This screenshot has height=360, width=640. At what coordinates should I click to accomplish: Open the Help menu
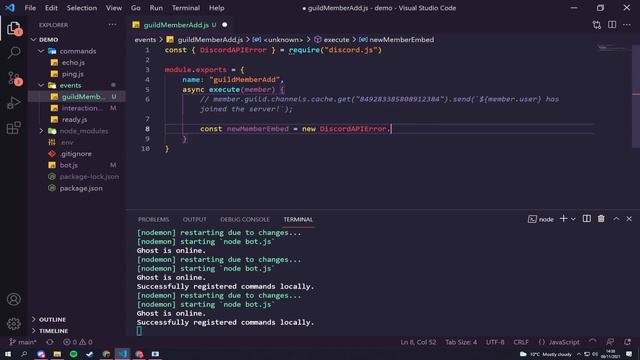pyautogui.click(x=217, y=8)
